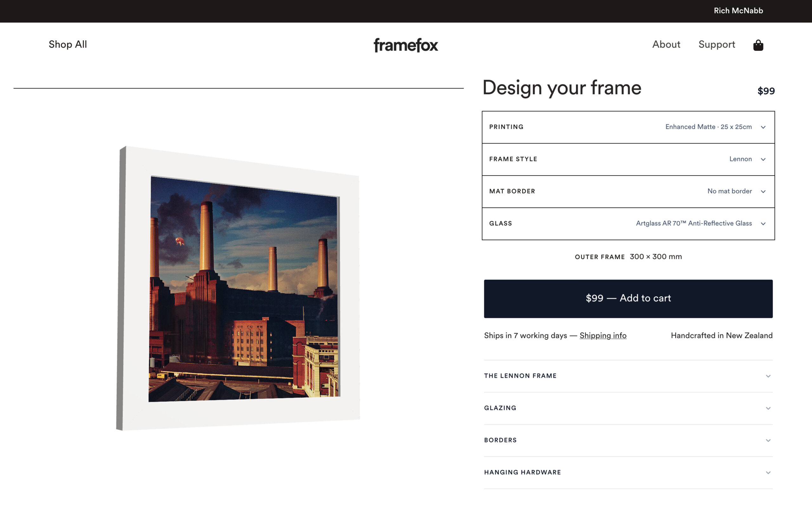
Task: Open the Shop All menu
Action: 68,44
